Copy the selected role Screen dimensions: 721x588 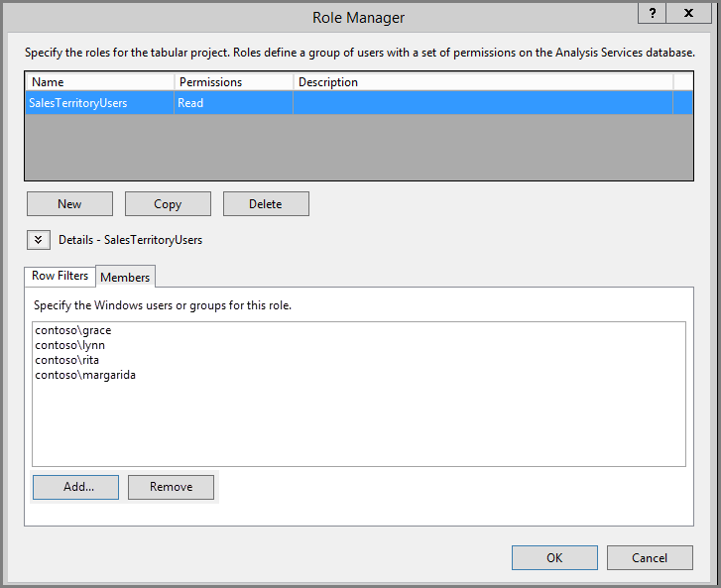(168, 203)
